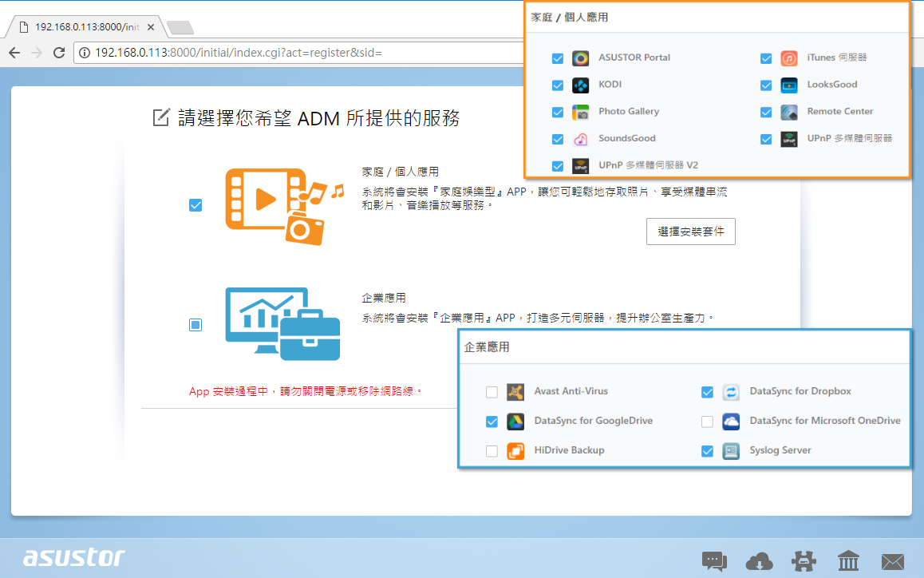Uncheck UPnP 多媒體伺服器 checkbox
The height and width of the screenshot is (578, 924).
pyautogui.click(x=766, y=139)
